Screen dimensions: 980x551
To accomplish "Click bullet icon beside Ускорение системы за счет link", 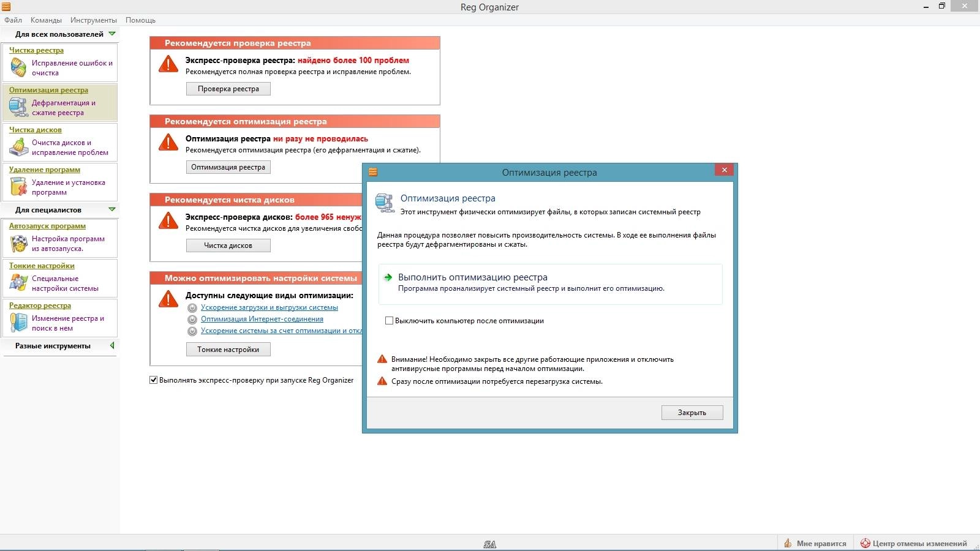I will click(192, 331).
